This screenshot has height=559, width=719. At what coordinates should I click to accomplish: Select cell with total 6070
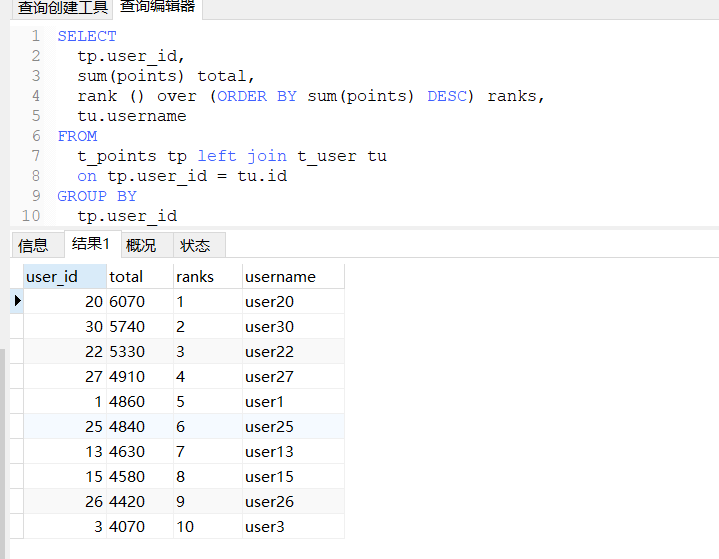pos(140,301)
